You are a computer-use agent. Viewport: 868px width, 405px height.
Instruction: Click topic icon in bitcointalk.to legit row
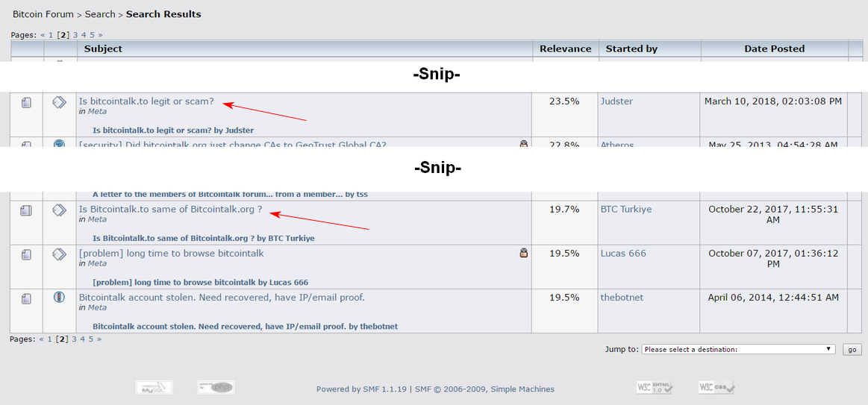coord(27,102)
